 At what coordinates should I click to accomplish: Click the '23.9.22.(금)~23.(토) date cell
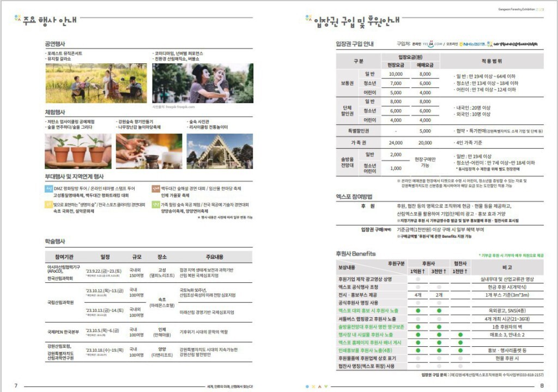(104, 270)
